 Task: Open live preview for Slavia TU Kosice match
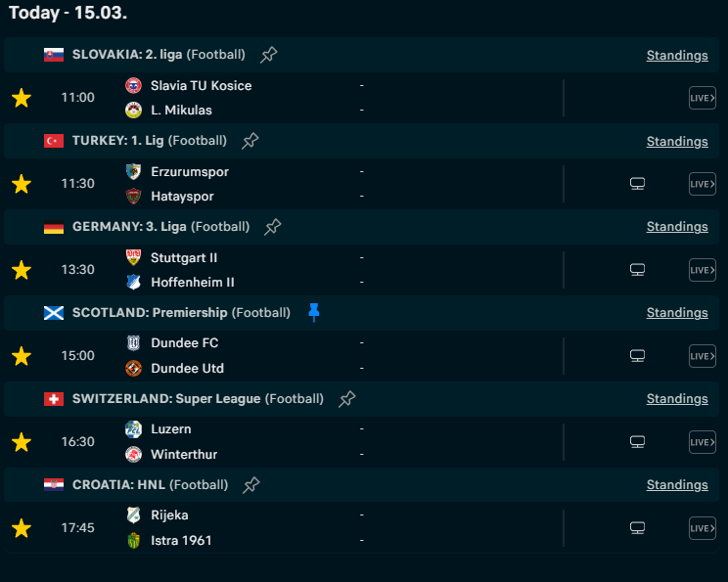pyautogui.click(x=702, y=98)
